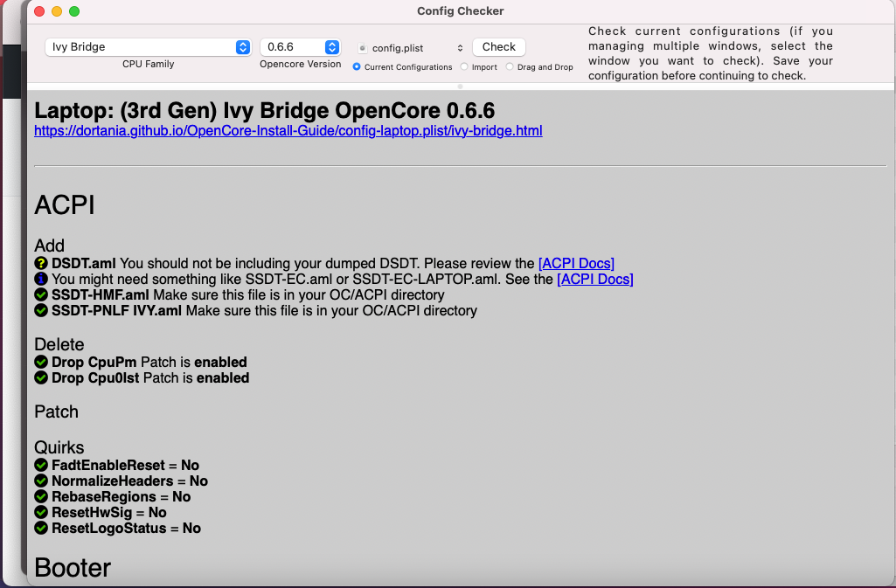
Task: Click the green check icon beside FadtEnableReset
Action: 41,466
